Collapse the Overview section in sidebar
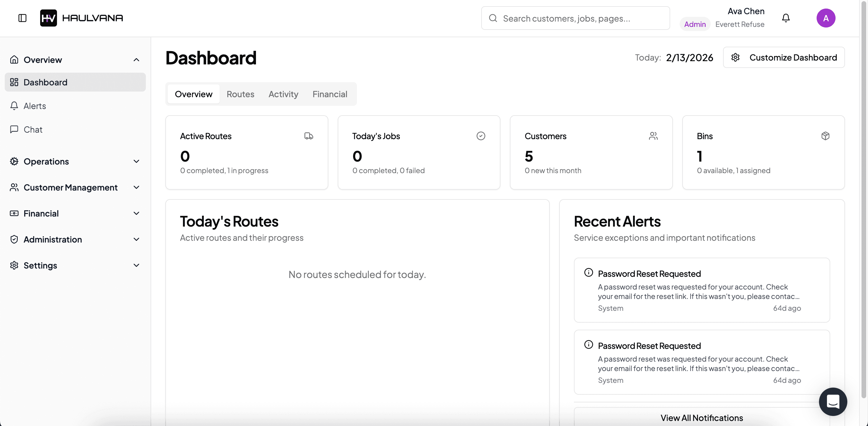 tap(136, 60)
